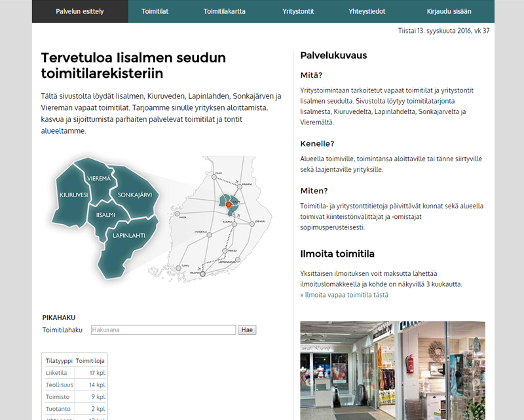Open the Tuotanto category link
Image resolution: width=524 pixels, height=420 pixels.
[x=58, y=409]
